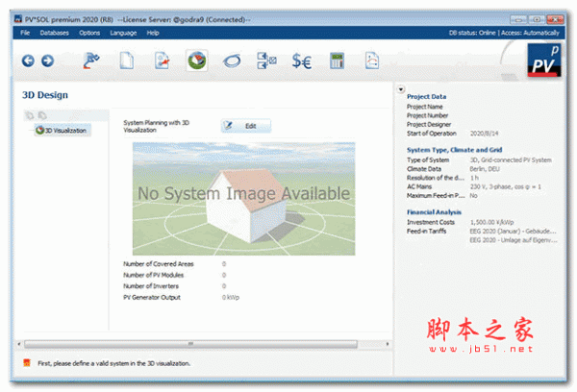
Task: Click the scrollbar left arrow
Action: [x=19, y=344]
